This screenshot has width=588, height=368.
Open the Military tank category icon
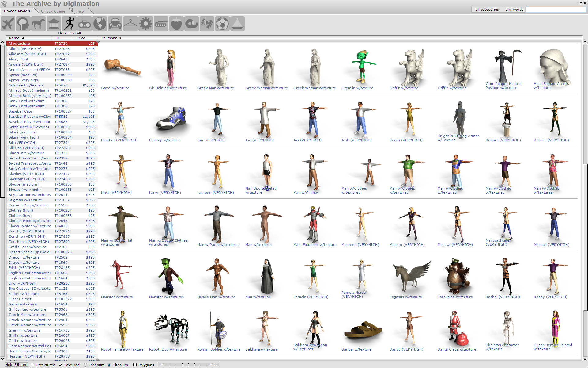tap(161, 24)
